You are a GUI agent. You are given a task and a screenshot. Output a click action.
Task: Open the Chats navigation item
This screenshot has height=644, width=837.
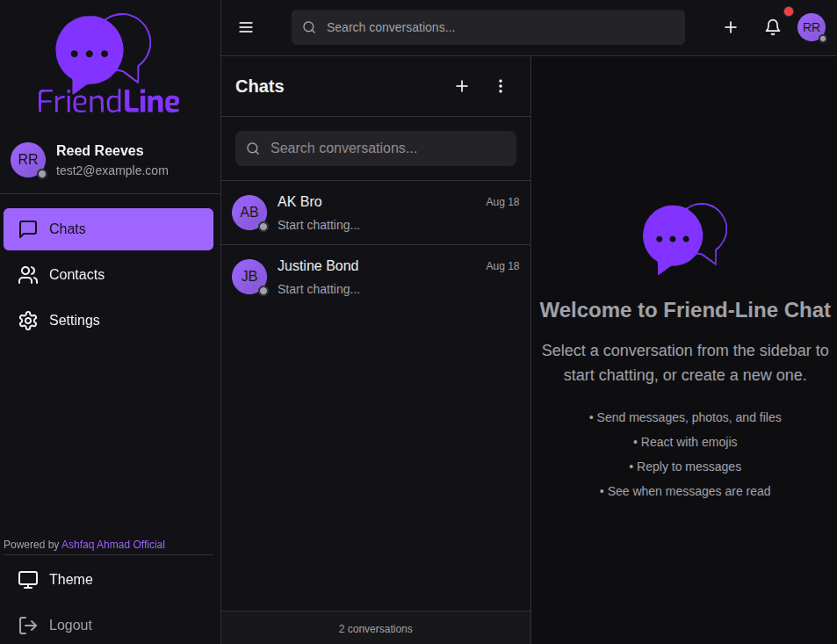[108, 229]
